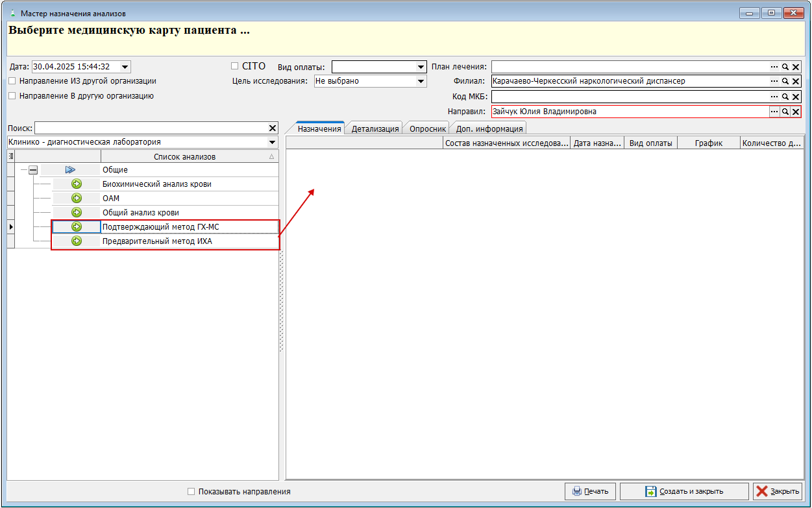Open the Опросник tab
Screen dimensions: 812x508
[427, 128]
